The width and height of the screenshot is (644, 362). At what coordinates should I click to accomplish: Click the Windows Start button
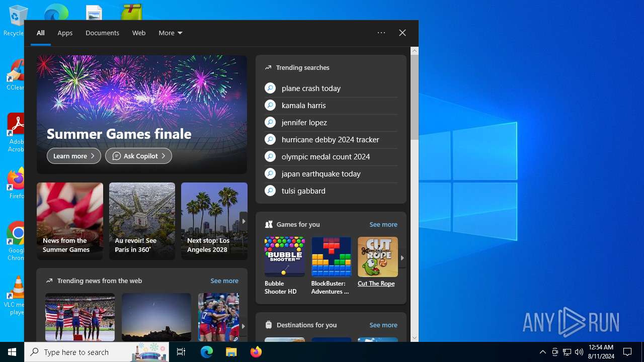pos(12,352)
